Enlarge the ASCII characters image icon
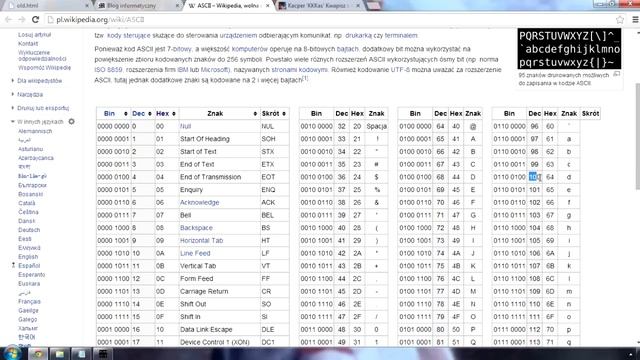This screenshot has height=360, width=640. click(x=617, y=74)
